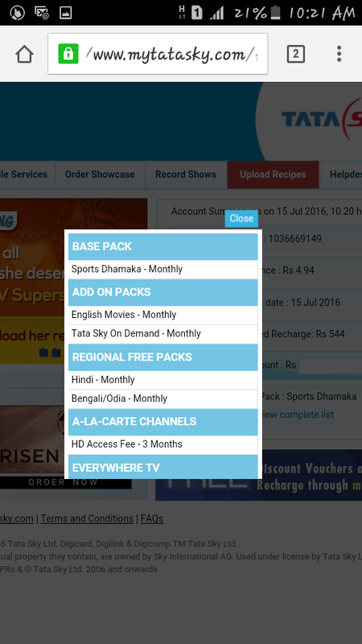Tap the SIM 1 status icon

pyautogui.click(x=196, y=13)
